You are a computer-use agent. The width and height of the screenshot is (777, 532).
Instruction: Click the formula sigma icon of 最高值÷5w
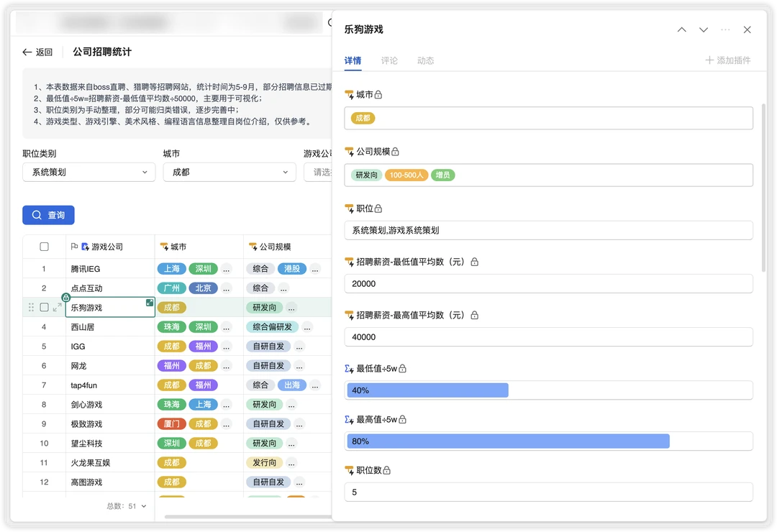click(349, 420)
